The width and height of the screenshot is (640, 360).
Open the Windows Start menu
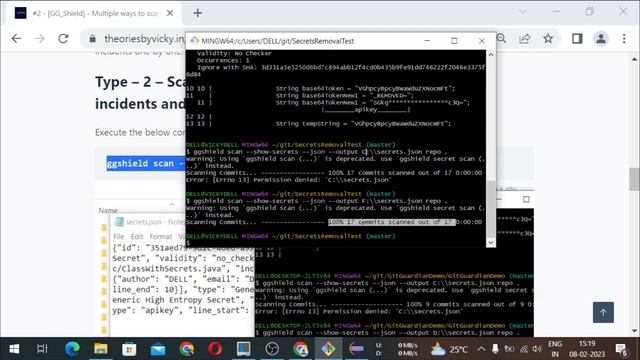click(14, 349)
